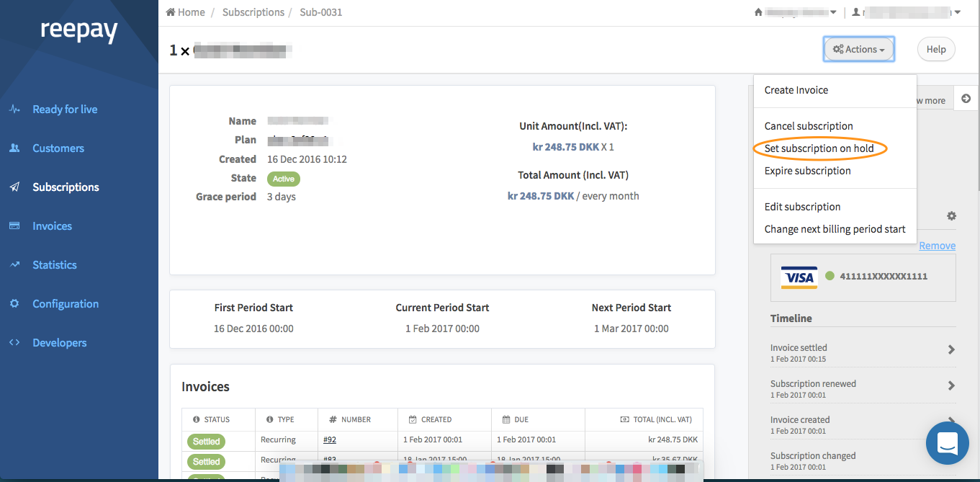This screenshot has width=980, height=482.
Task: Click the home icon in the breadcrumb
Action: coord(171,12)
